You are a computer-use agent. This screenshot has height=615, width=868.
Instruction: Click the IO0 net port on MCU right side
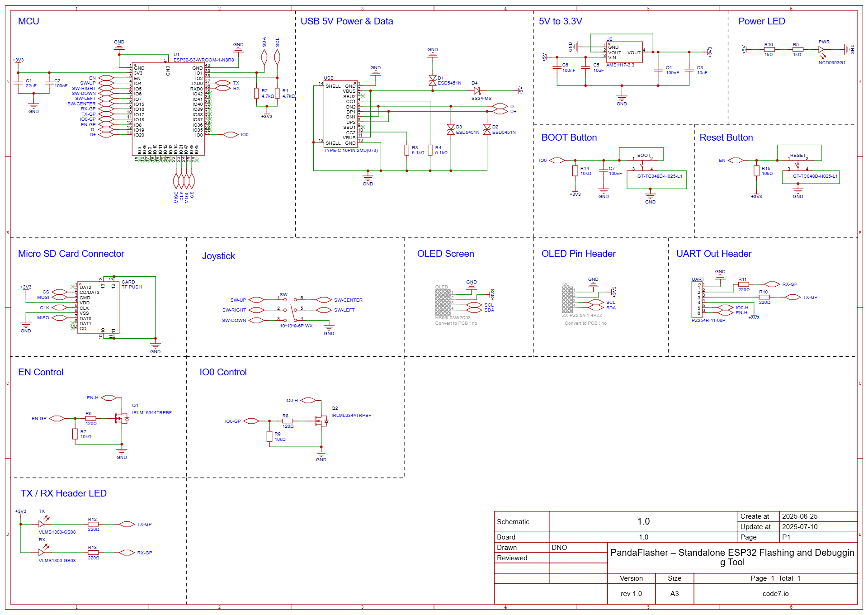231,134
